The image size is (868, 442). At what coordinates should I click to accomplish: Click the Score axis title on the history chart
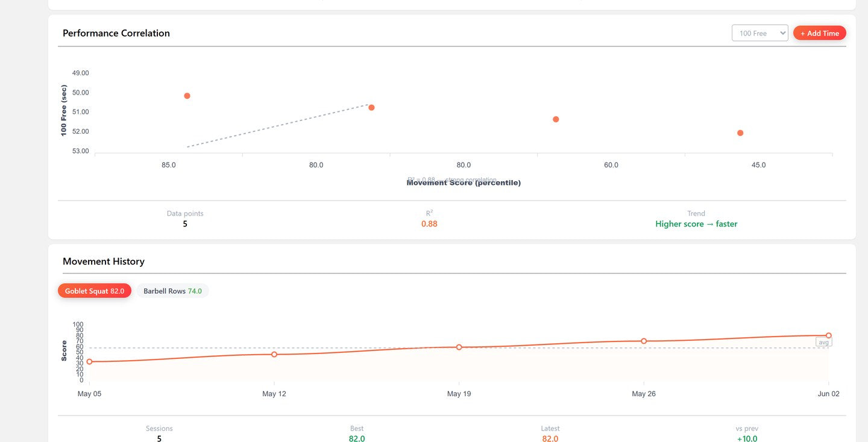[64, 351]
